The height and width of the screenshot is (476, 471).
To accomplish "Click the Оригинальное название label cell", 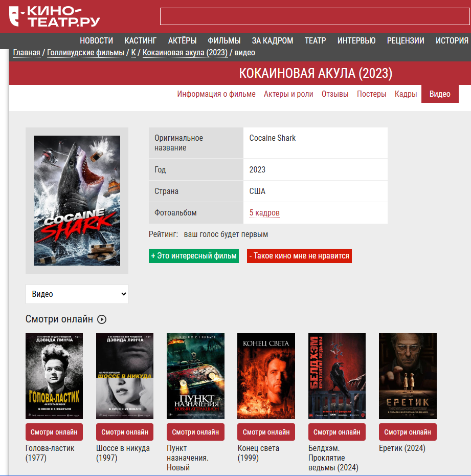I will tap(196, 143).
